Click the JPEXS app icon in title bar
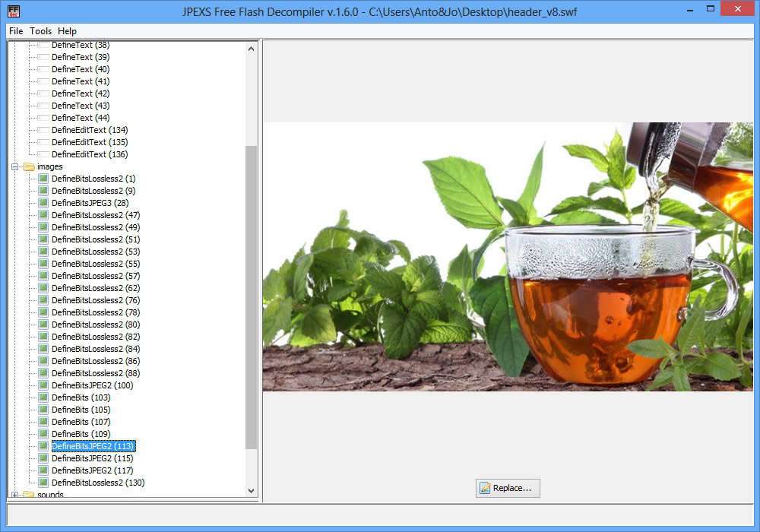This screenshot has height=532, width=760. [x=13, y=11]
